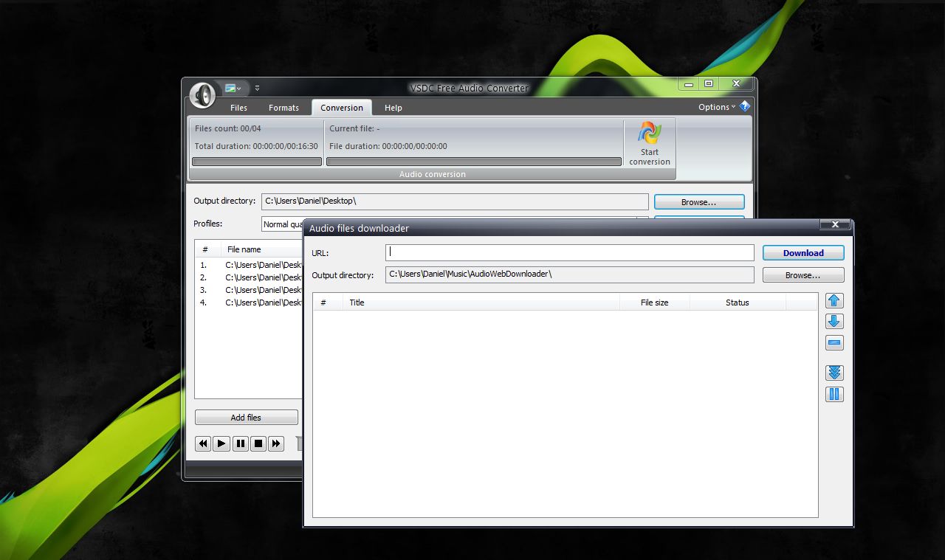This screenshot has height=560, width=945.
Task: Open the Help ribbon tab
Action: [x=394, y=108]
